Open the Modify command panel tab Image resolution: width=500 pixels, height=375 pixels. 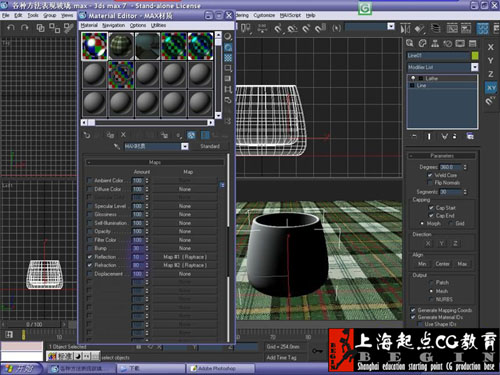[x=422, y=43]
